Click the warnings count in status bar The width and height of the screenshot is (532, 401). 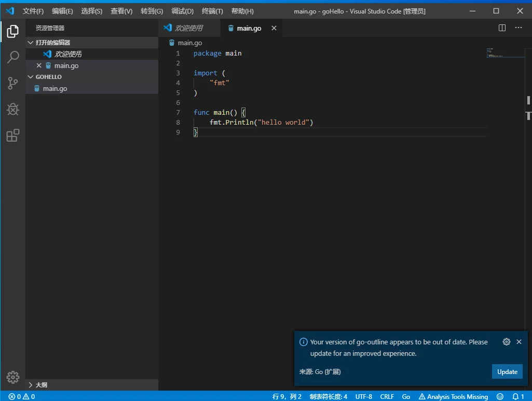[29, 397]
